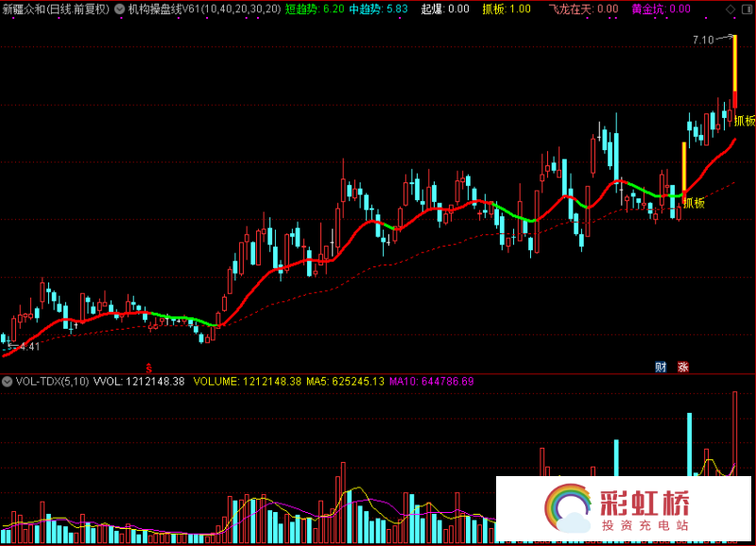This screenshot has height=546, width=756.
Task: Click the lower 抓板 signal on chart
Action: 696,201
